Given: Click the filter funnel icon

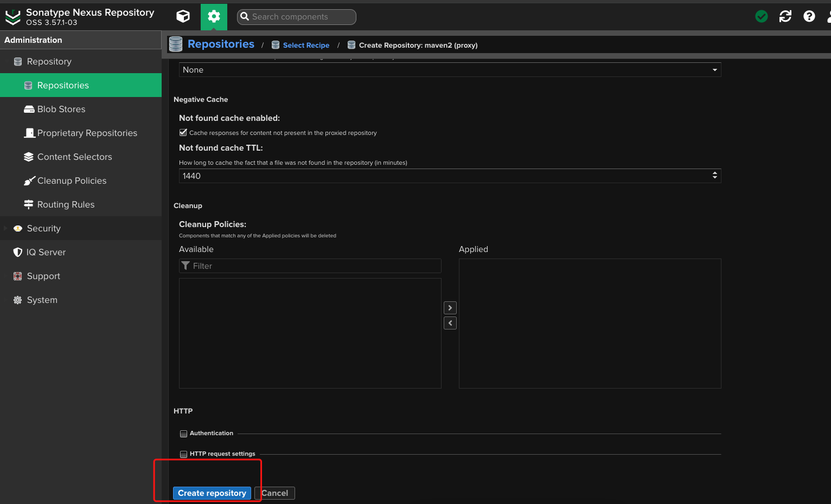Looking at the screenshot, I should tap(186, 266).
